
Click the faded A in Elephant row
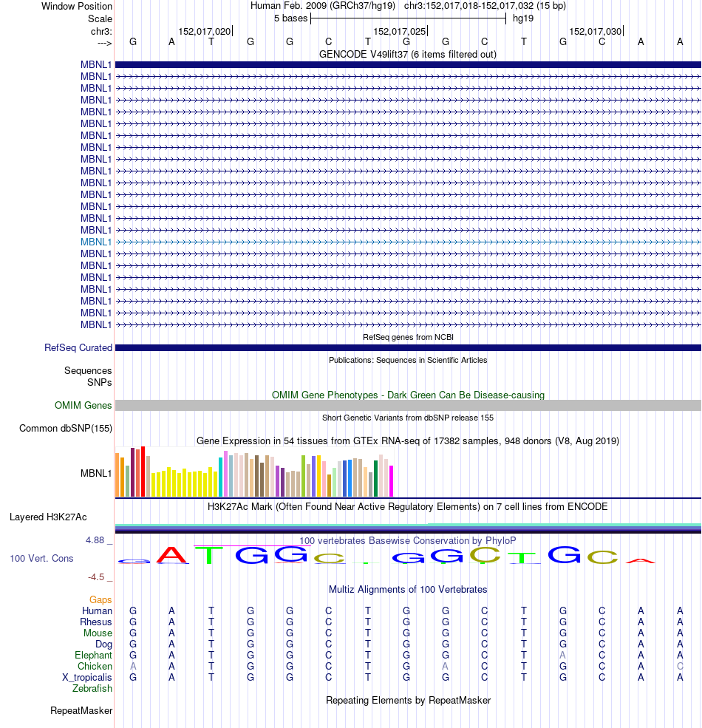click(563, 655)
